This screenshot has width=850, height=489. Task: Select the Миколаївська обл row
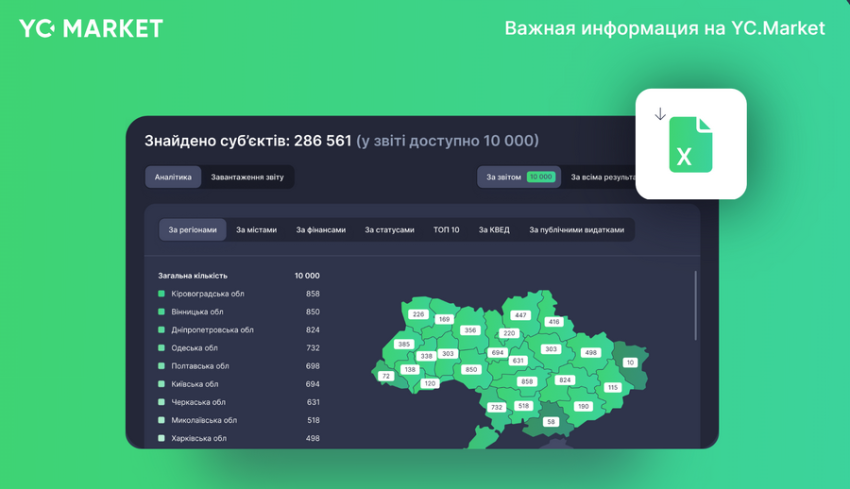(239, 420)
